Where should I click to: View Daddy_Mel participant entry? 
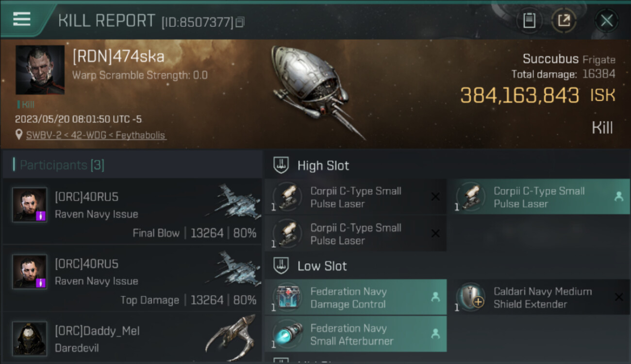132,339
